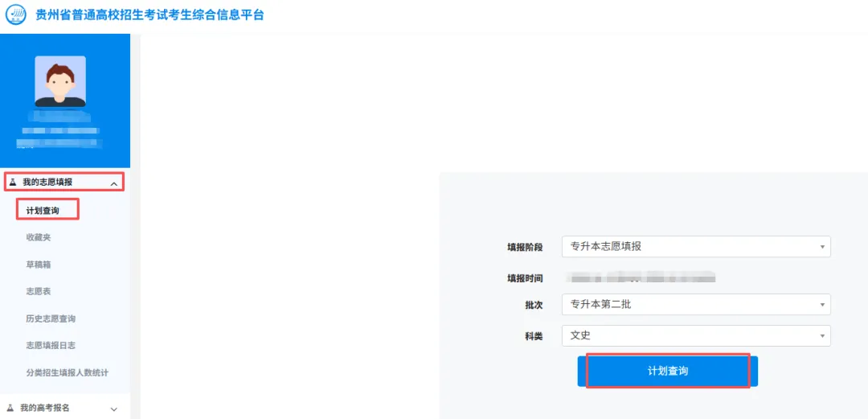Click the 批次 field label
This screenshot has width=868, height=419.
(x=534, y=305)
